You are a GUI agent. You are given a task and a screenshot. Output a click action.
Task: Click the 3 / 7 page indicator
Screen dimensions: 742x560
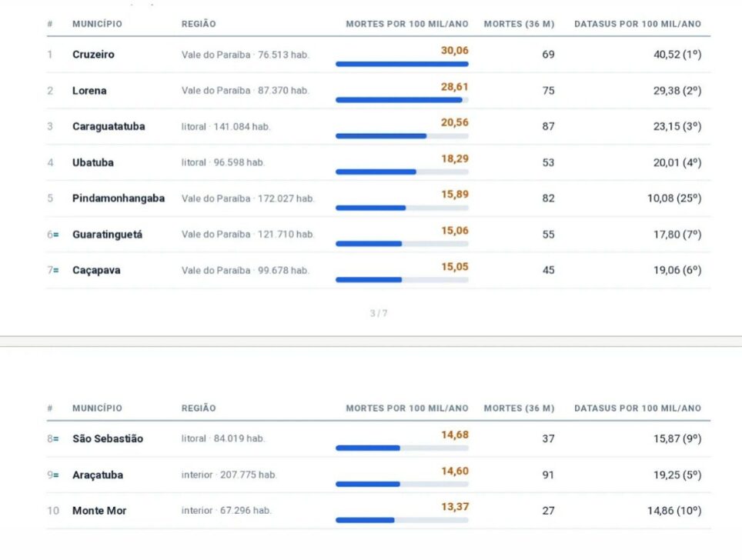pyautogui.click(x=379, y=313)
